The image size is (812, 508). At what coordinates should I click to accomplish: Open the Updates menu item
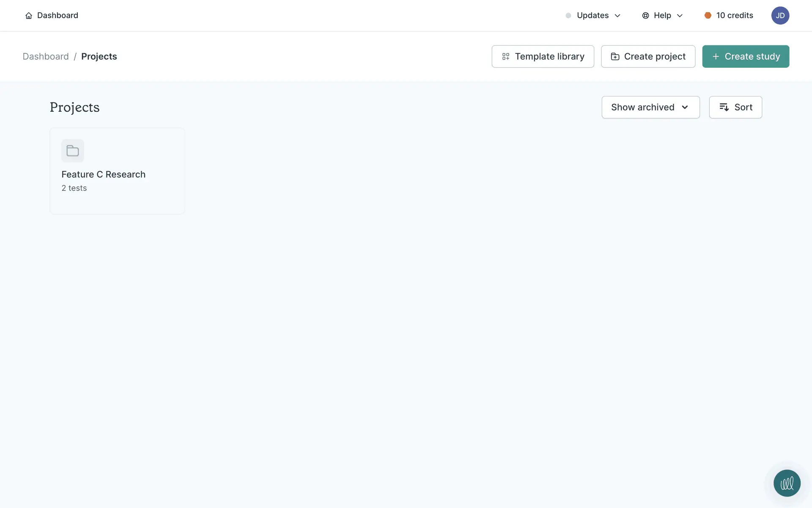point(593,16)
